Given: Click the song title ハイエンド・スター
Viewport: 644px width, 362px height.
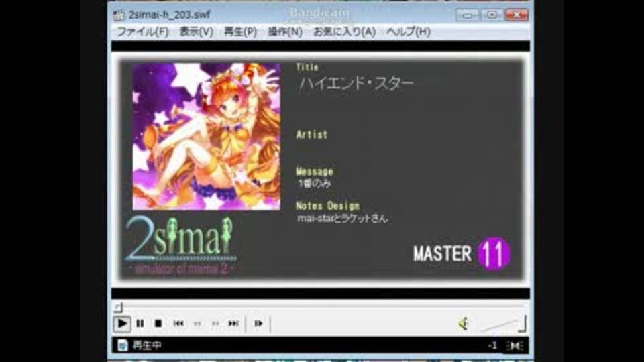Looking at the screenshot, I should tap(356, 83).
